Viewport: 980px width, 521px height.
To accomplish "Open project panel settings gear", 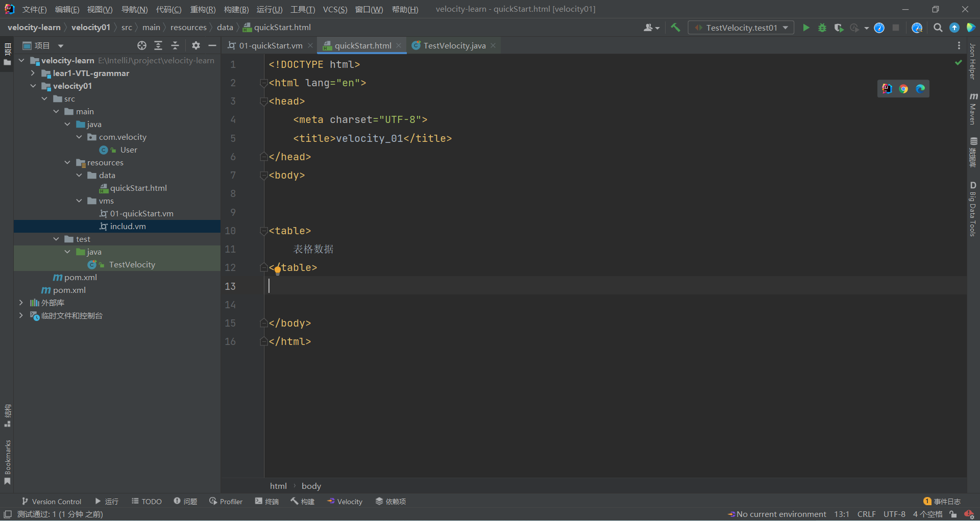I will point(195,45).
